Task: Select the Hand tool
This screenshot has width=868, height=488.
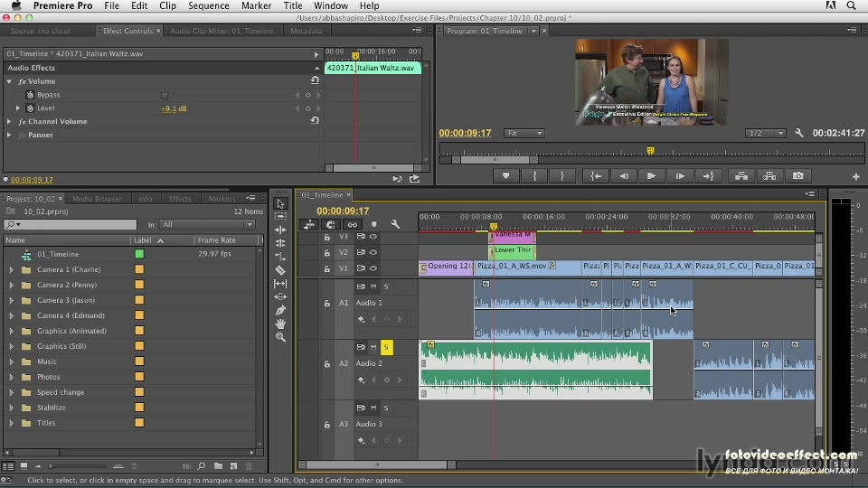Action: tap(280, 324)
